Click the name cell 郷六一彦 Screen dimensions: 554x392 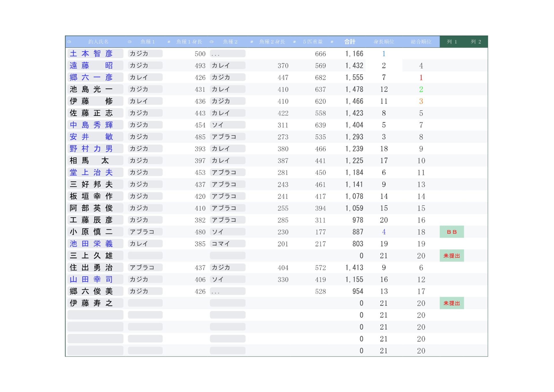tap(95, 77)
